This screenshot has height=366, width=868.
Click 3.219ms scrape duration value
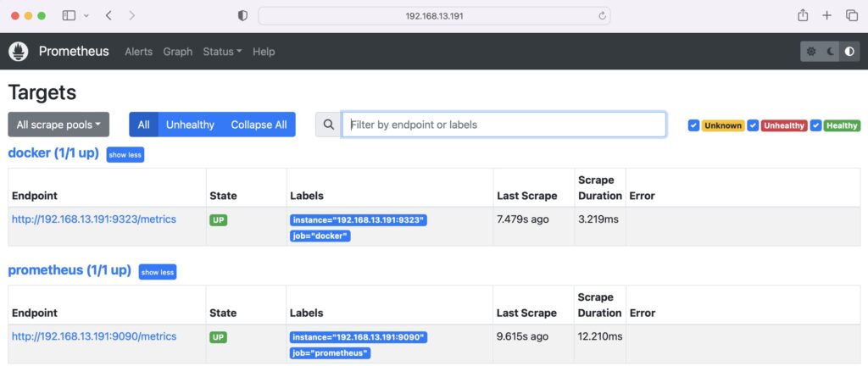point(598,219)
